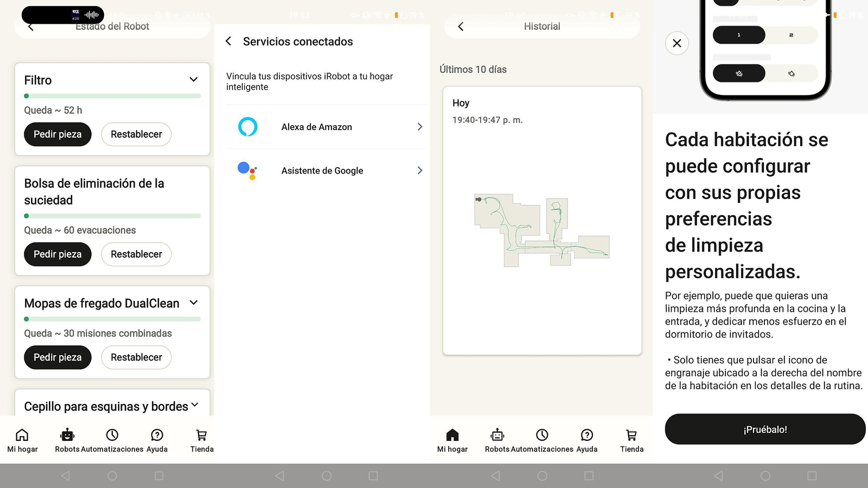Select the 19:40-19:47 p. m. mission time
Viewport: 868px width, 488px height.
pyautogui.click(x=488, y=120)
